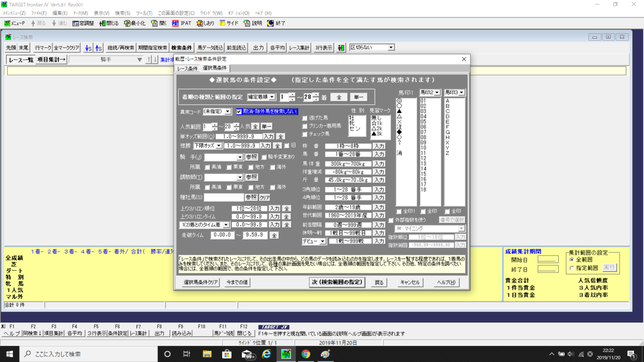
Task: Check 外部指数を使う checkbox
Action: tap(391, 220)
